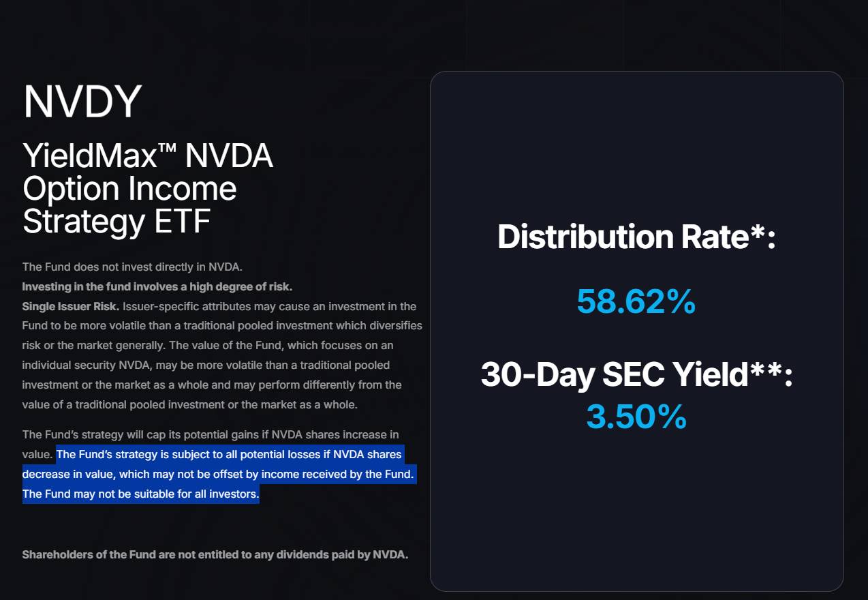Click the "Strategy ETF" title line
The height and width of the screenshot is (600, 868).
(117, 222)
